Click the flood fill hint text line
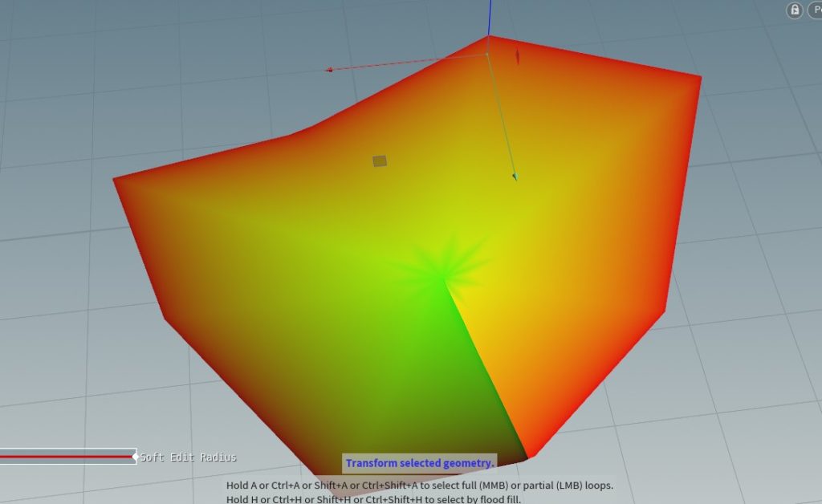The height and width of the screenshot is (504, 822). point(373,499)
